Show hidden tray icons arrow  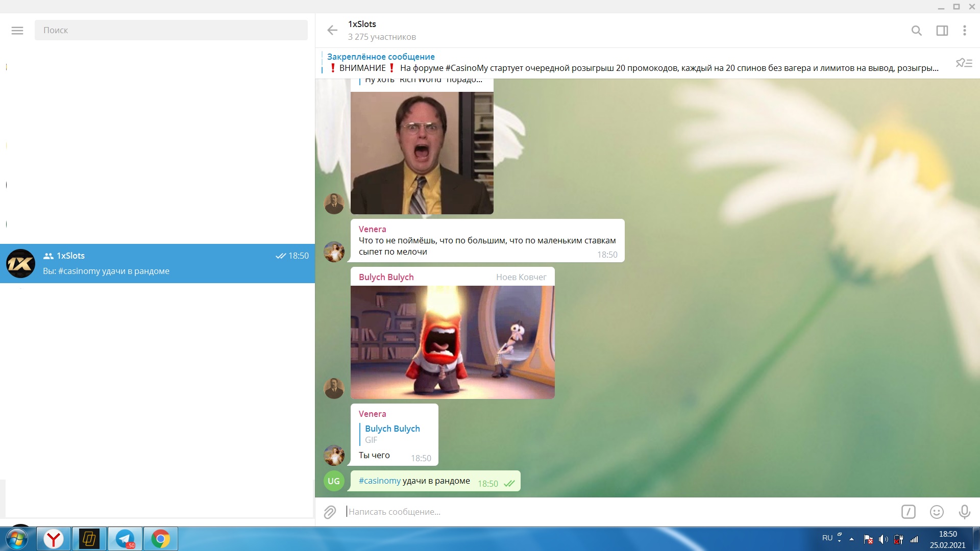pyautogui.click(x=851, y=539)
